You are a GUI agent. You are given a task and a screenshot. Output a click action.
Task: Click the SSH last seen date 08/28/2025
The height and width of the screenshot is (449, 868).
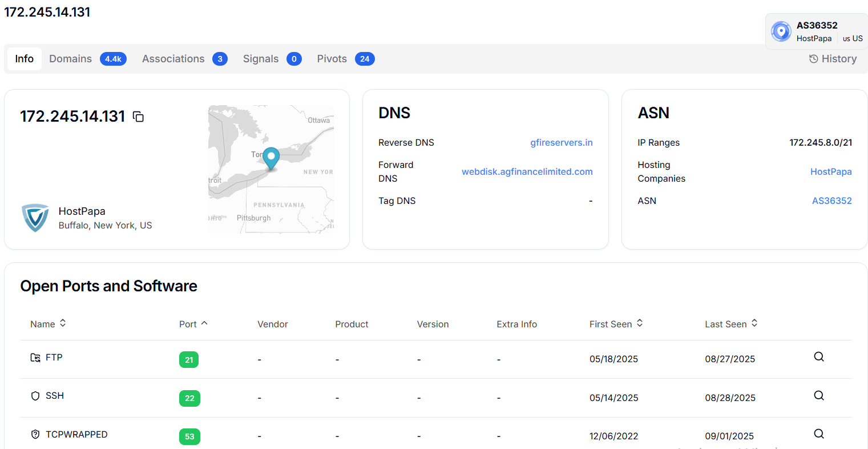coord(730,398)
